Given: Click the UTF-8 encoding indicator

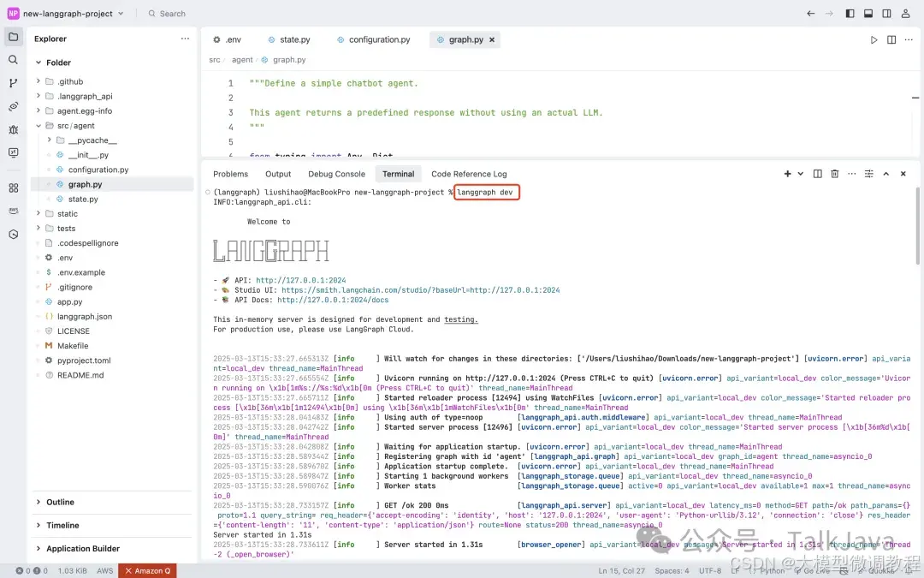Looking at the screenshot, I should pyautogui.click(x=709, y=570).
